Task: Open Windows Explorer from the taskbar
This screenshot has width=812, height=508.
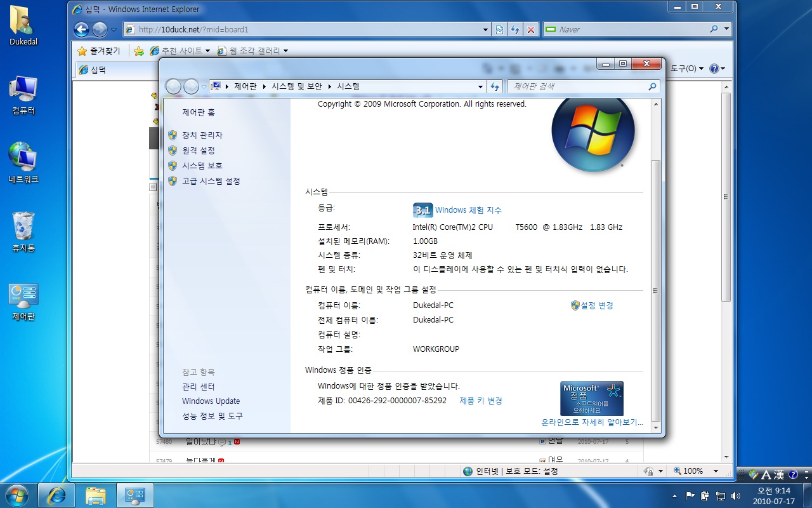Action: pos(96,495)
